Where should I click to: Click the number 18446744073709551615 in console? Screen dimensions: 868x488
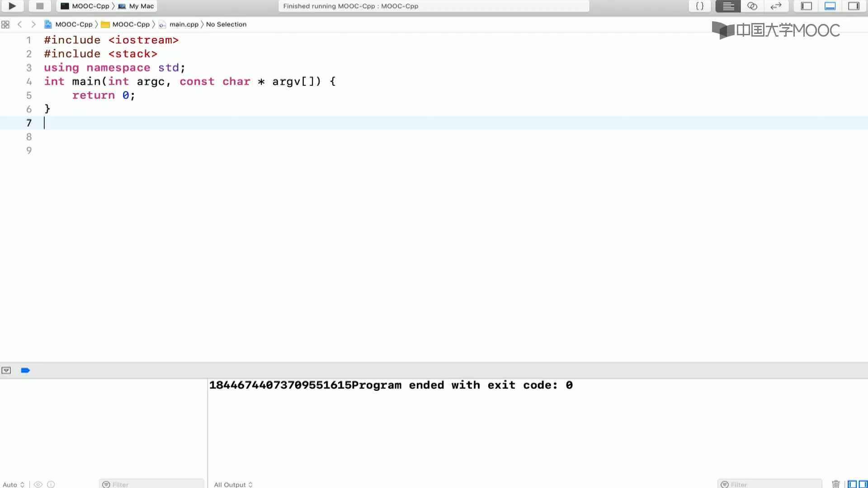tap(280, 385)
